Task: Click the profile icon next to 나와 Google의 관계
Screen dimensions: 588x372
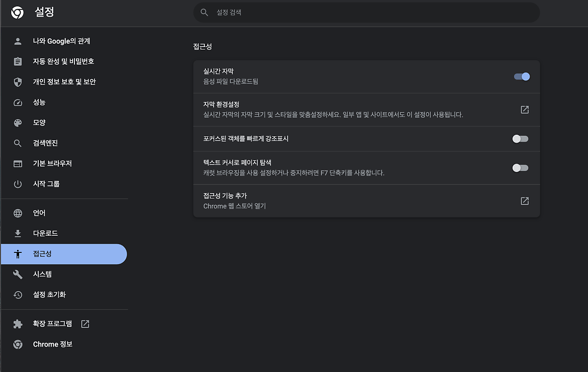Action: (x=18, y=41)
